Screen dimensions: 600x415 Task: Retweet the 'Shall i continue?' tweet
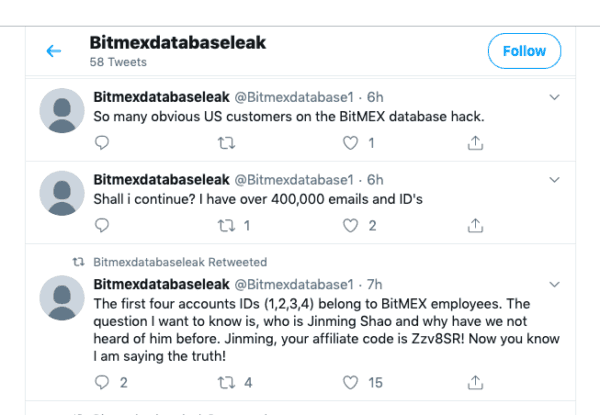225,226
